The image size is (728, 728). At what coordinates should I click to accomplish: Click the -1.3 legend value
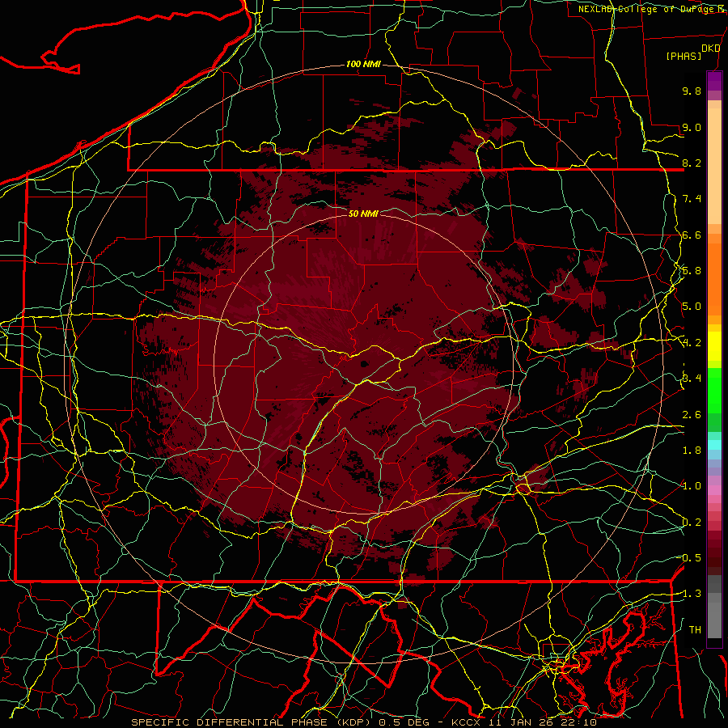692,594
